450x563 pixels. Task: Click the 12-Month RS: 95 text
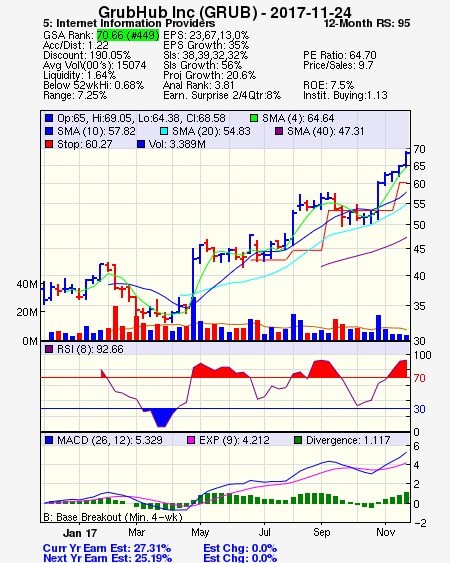367,24
